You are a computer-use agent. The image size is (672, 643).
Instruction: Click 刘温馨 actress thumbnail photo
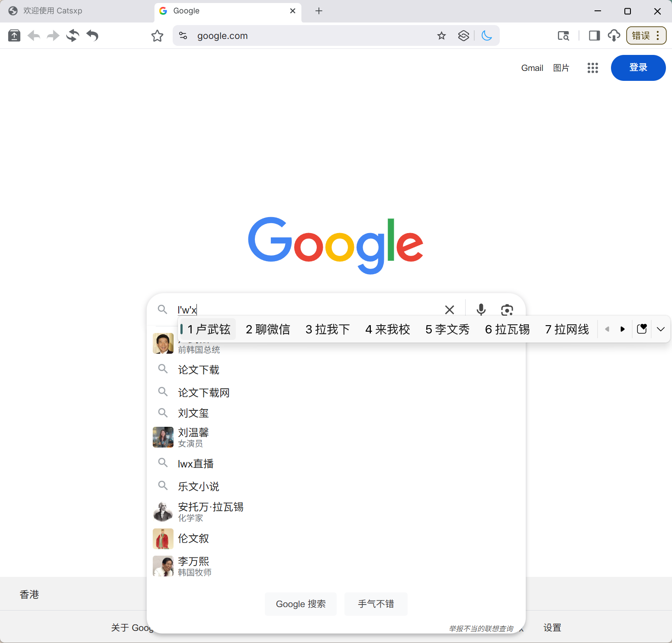[x=163, y=437]
